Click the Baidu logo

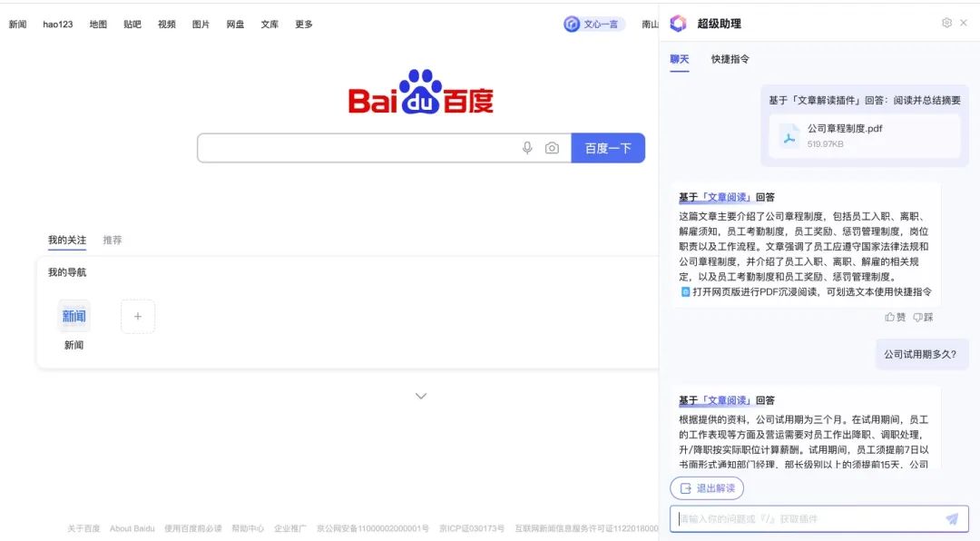coord(421,92)
